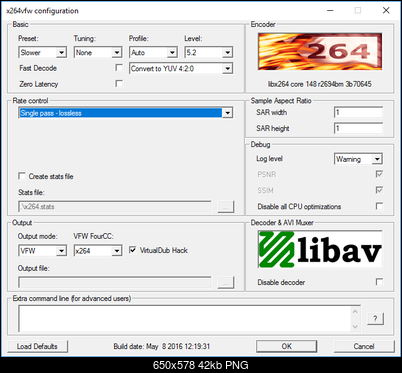402x373 pixels.
Task: Expand the VFW FourCC dropdown showing x264
Action: [98, 250]
